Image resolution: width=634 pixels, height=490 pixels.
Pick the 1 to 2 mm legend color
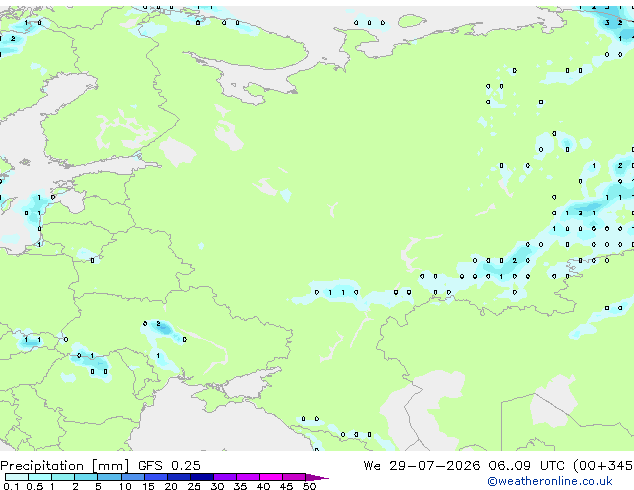coord(63,477)
